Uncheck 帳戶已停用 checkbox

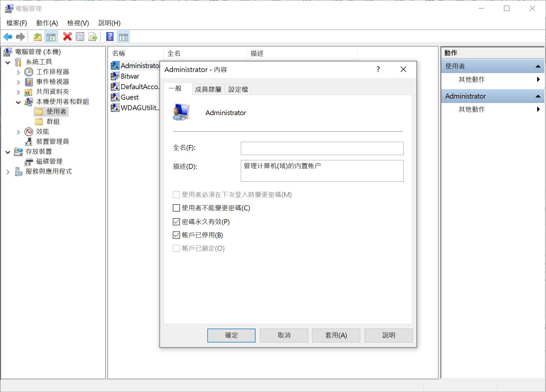click(x=176, y=235)
